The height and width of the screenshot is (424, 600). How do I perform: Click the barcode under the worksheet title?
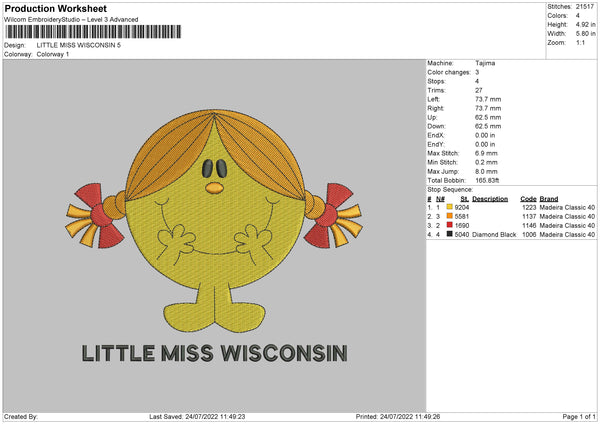[92, 32]
